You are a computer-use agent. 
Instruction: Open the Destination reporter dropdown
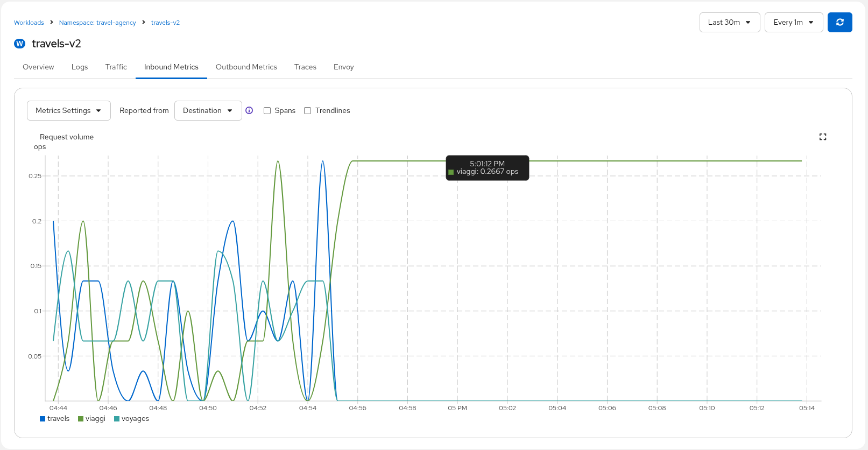(x=208, y=110)
